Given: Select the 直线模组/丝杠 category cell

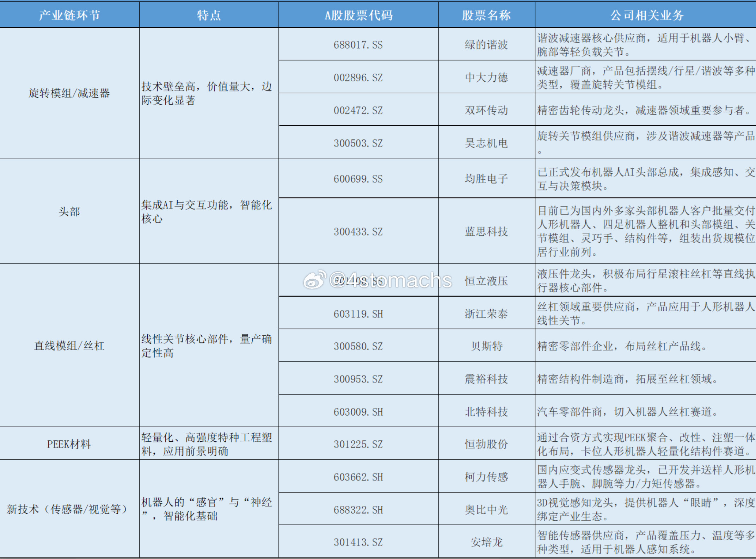Looking at the screenshot, I should click(x=69, y=346).
